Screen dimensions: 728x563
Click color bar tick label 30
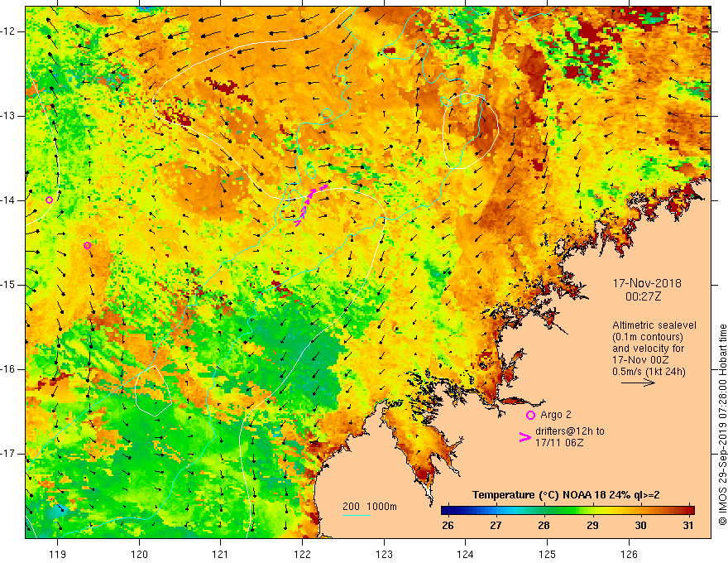(640, 526)
